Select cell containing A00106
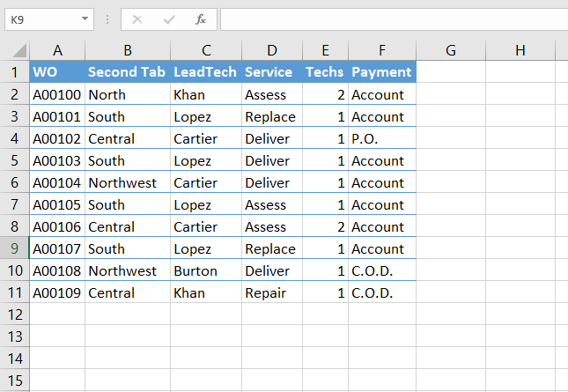The width and height of the screenshot is (568, 392). [57, 226]
